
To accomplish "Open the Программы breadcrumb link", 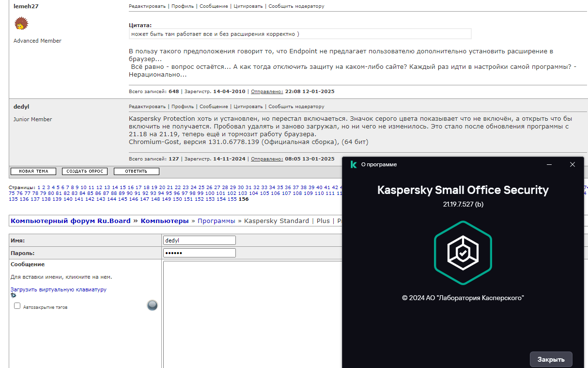I will click(217, 221).
